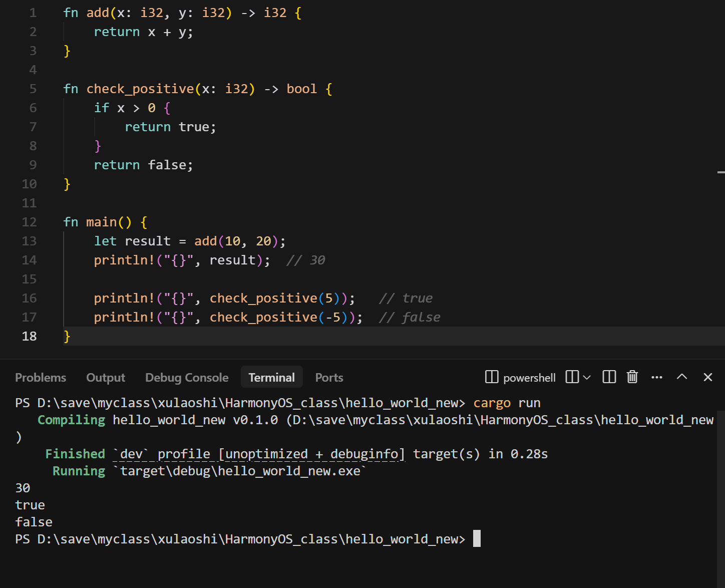Viewport: 725px width, 588px height.
Task: Click the closing brace on line 3
Action: click(67, 51)
